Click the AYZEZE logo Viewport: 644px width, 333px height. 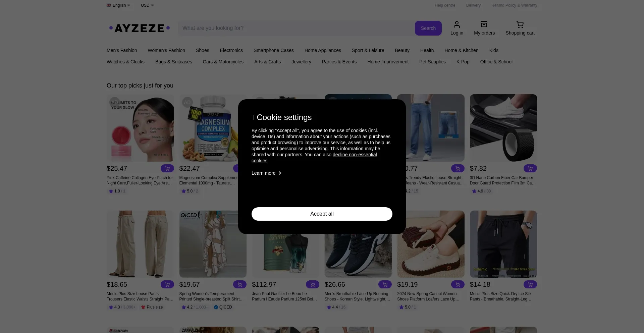click(x=140, y=28)
